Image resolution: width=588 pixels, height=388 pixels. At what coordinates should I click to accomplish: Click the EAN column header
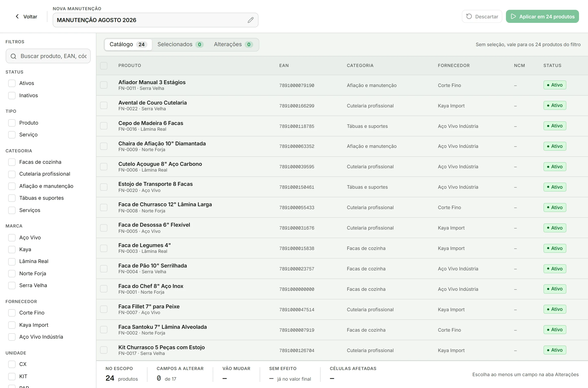point(284,66)
